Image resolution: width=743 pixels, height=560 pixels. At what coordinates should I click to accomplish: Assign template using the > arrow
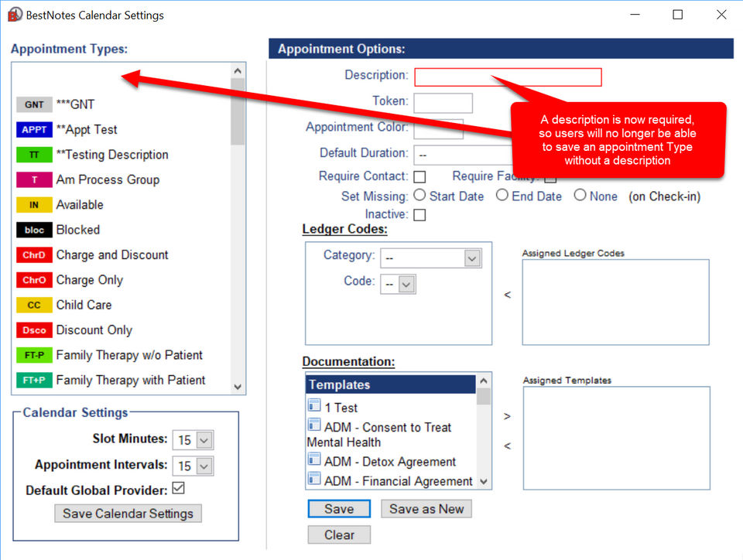point(508,417)
